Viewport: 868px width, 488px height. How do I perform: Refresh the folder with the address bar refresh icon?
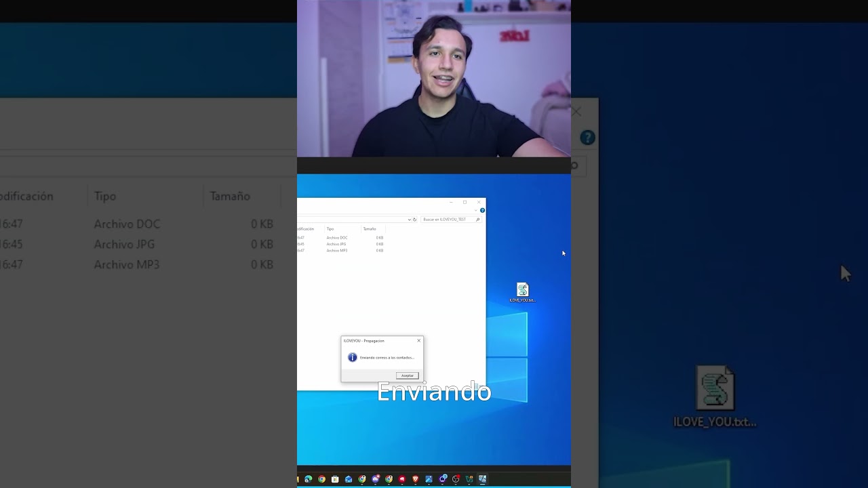pos(414,220)
